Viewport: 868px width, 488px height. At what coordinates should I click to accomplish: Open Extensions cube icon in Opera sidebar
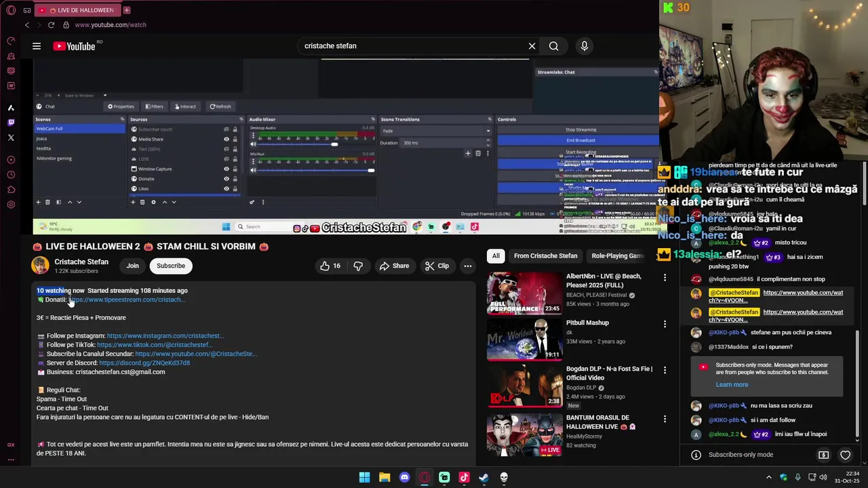tap(11, 190)
